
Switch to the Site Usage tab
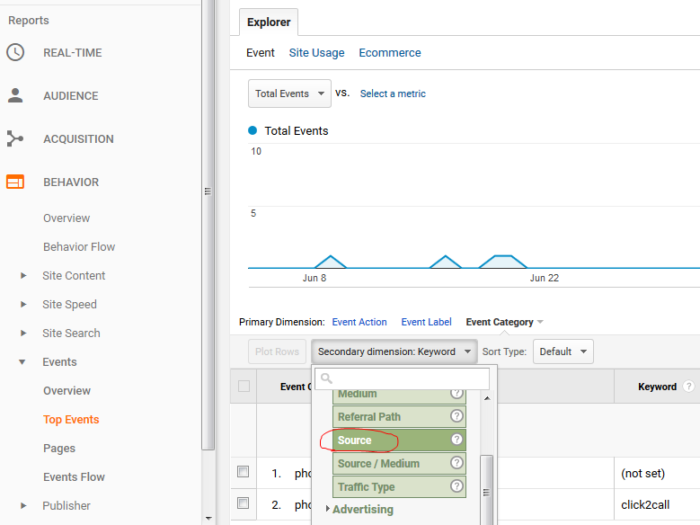316,53
